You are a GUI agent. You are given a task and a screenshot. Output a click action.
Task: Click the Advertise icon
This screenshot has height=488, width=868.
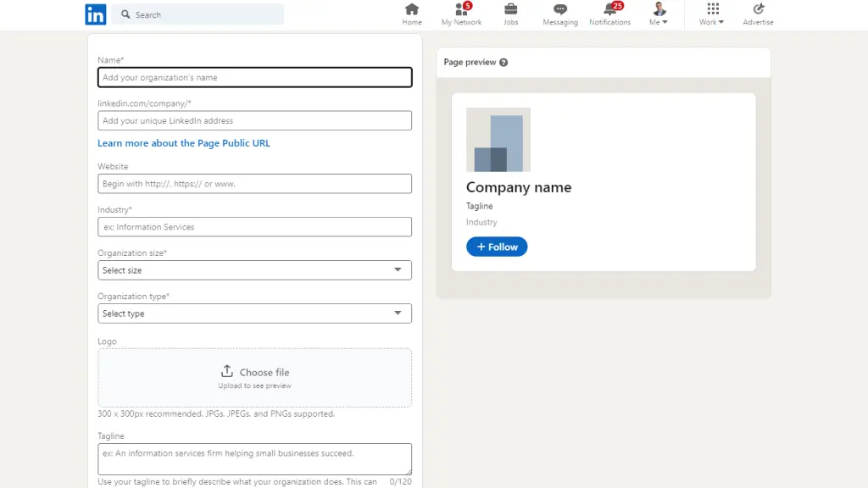pyautogui.click(x=759, y=8)
